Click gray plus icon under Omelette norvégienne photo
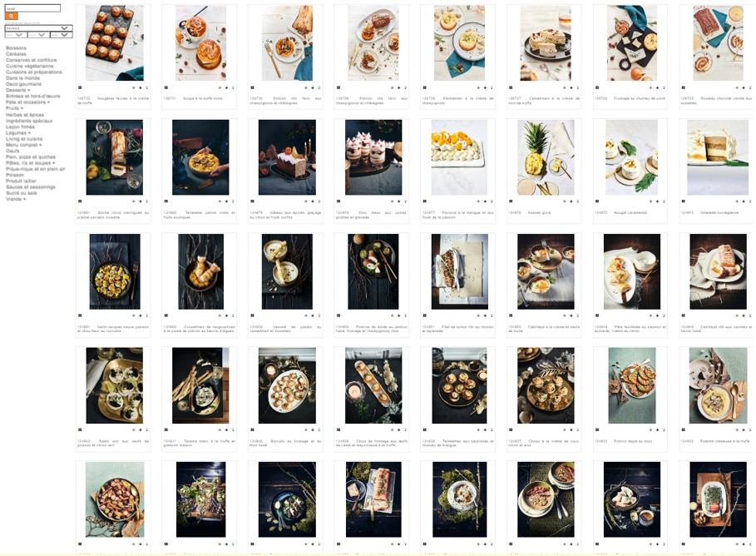The height and width of the screenshot is (556, 756). tap(737, 201)
